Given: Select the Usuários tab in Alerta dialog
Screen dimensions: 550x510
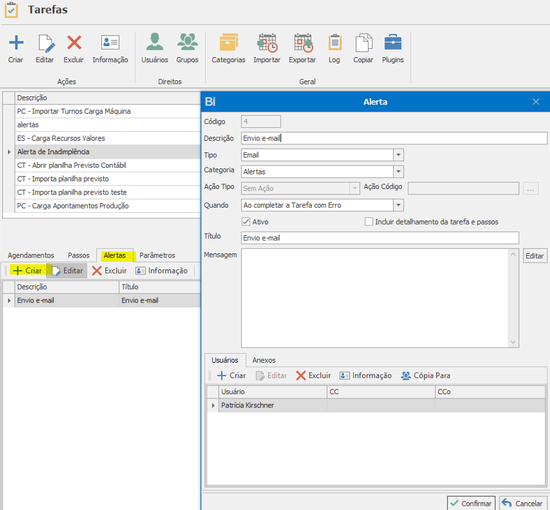Looking at the screenshot, I should 225,360.
